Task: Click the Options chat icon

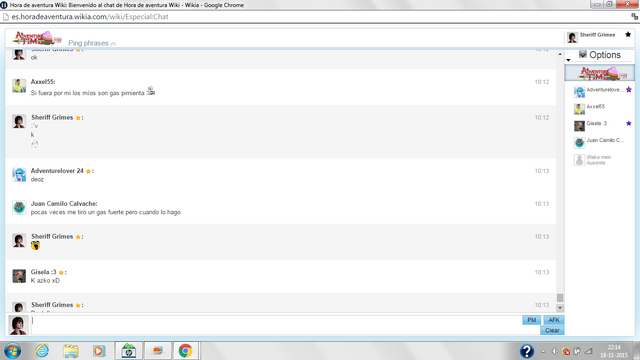Action: click(583, 54)
